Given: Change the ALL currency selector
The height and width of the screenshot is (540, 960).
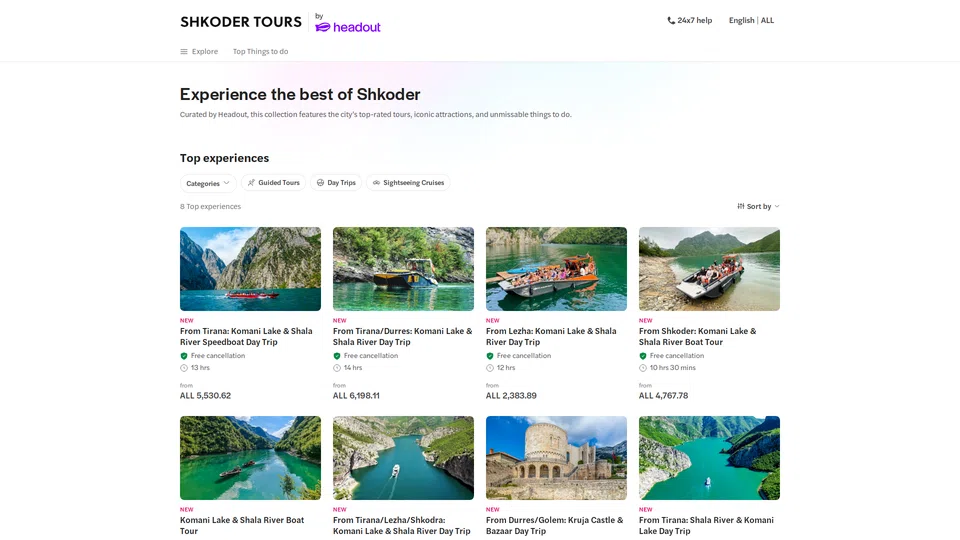Looking at the screenshot, I should coord(767,20).
